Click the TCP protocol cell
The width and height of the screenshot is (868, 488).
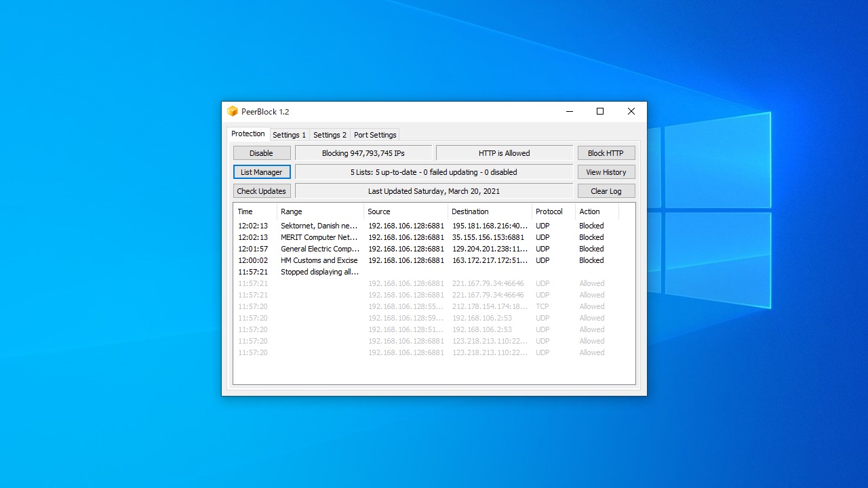542,306
